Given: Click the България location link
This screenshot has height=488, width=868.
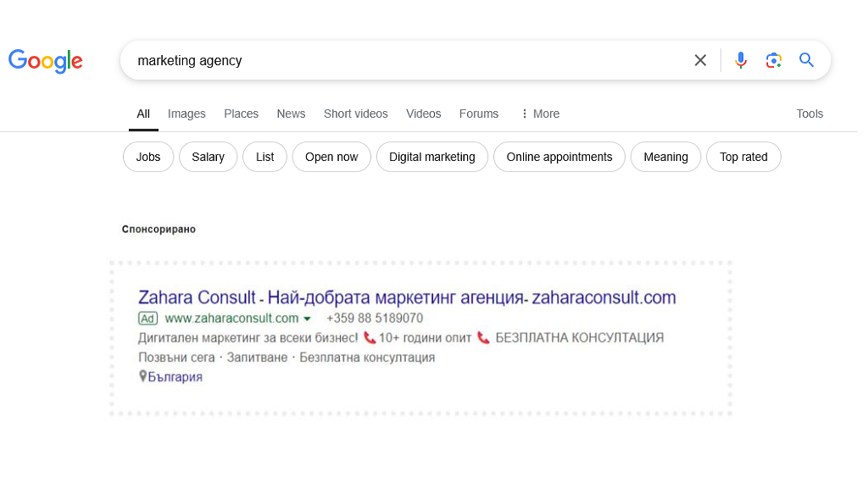Looking at the screenshot, I should coord(175,377).
